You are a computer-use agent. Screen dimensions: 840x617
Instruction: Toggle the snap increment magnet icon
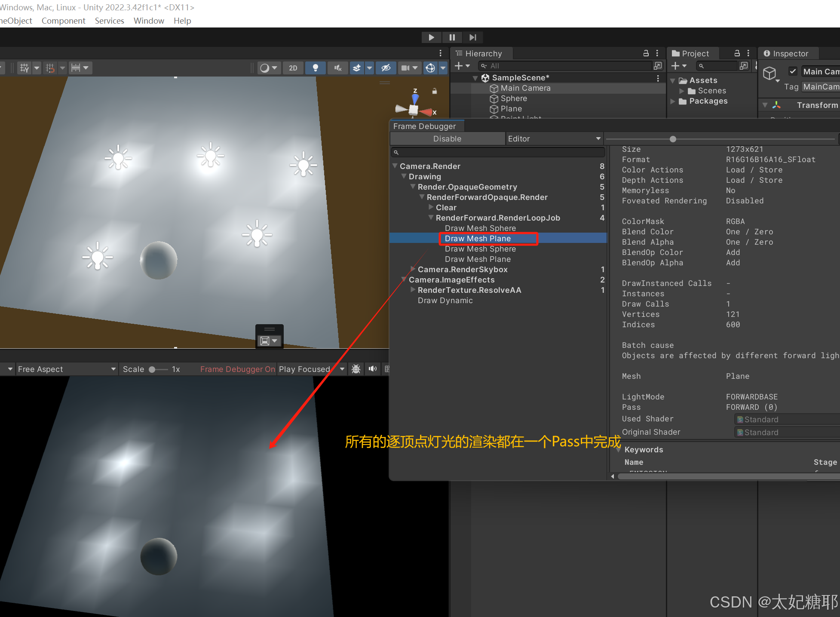click(x=50, y=68)
